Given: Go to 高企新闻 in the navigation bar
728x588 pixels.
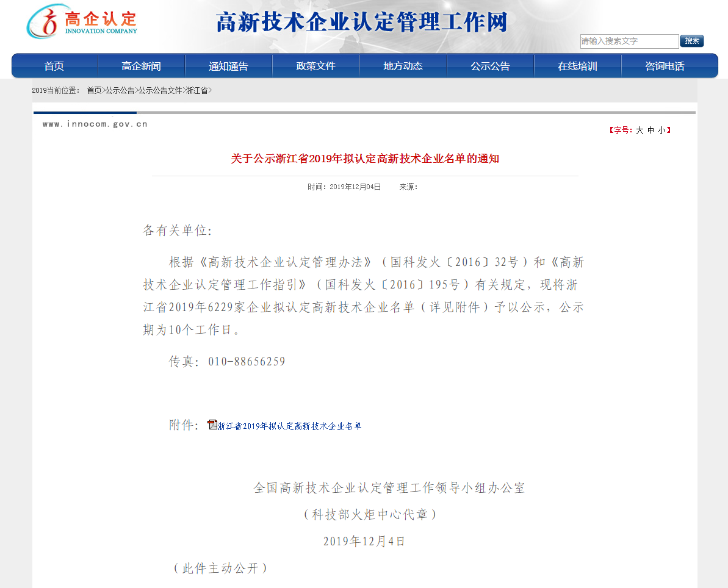Looking at the screenshot, I should [x=141, y=66].
